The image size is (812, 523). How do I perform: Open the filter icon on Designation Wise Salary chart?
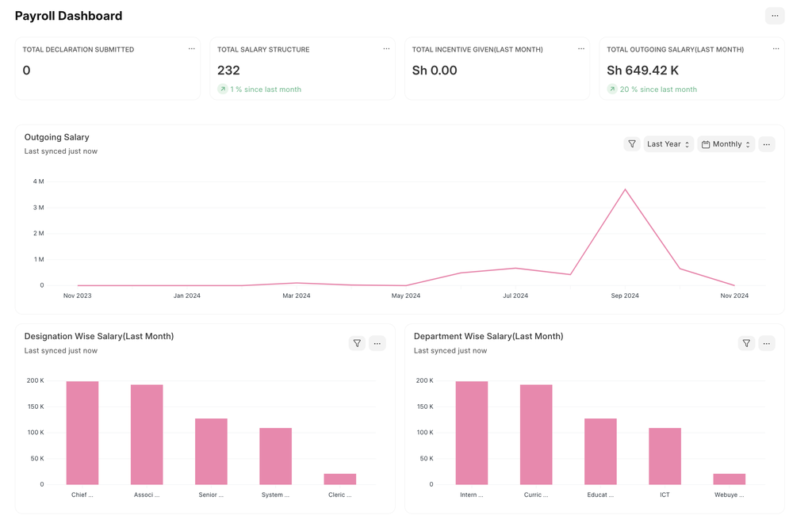357,343
